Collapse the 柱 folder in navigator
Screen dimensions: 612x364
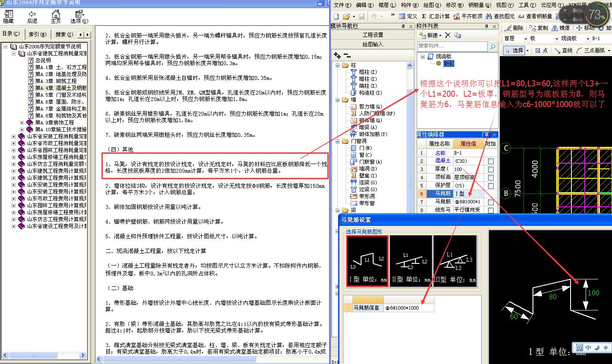click(x=338, y=65)
